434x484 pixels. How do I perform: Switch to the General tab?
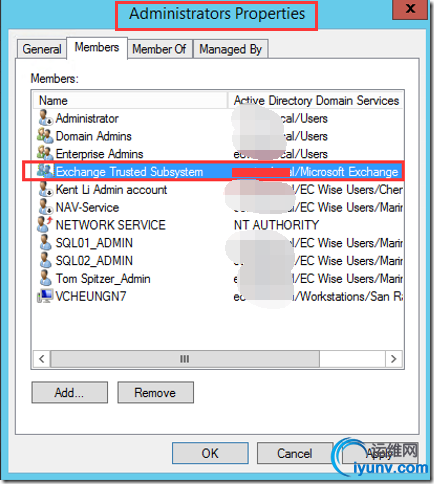point(42,49)
